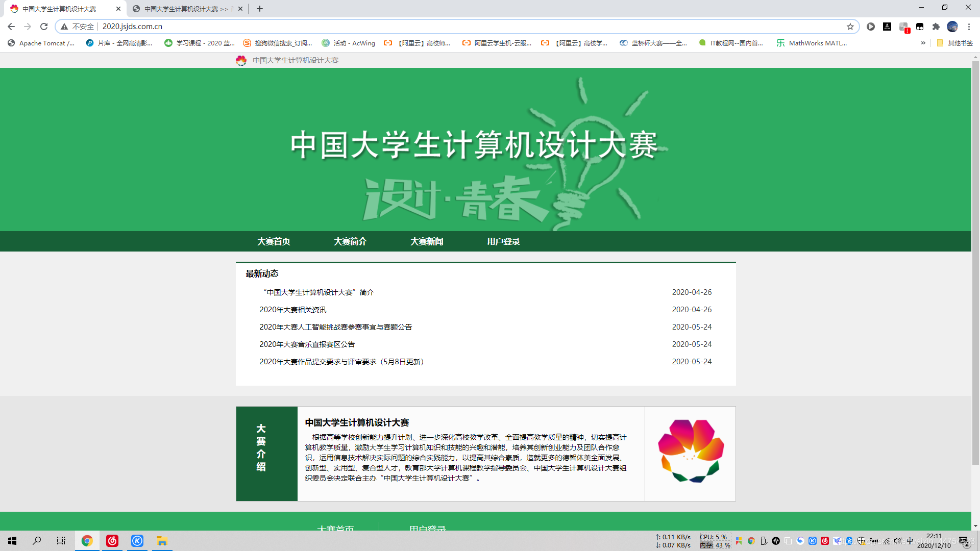Screen dimensions: 980x551
Task: Open a new browser tab
Action: pos(260,9)
